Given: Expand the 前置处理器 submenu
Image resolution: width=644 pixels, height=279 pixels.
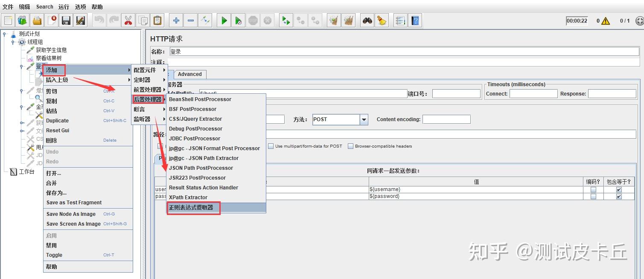Looking at the screenshot, I should [149, 90].
